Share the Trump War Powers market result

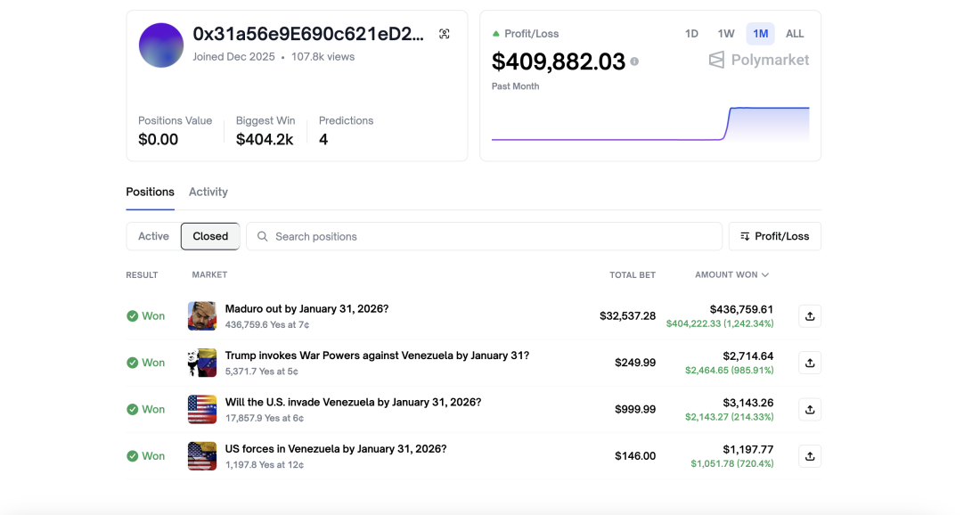(809, 363)
